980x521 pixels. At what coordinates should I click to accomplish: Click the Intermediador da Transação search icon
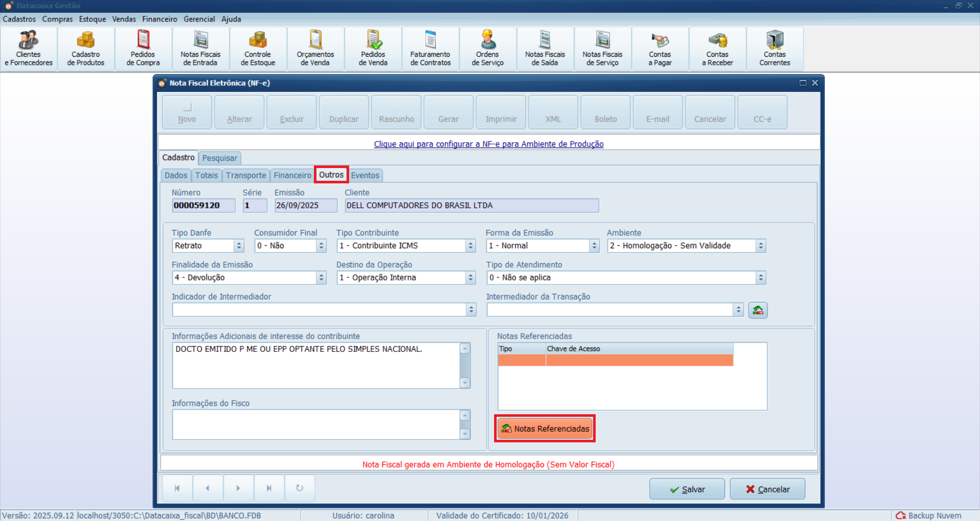(758, 310)
